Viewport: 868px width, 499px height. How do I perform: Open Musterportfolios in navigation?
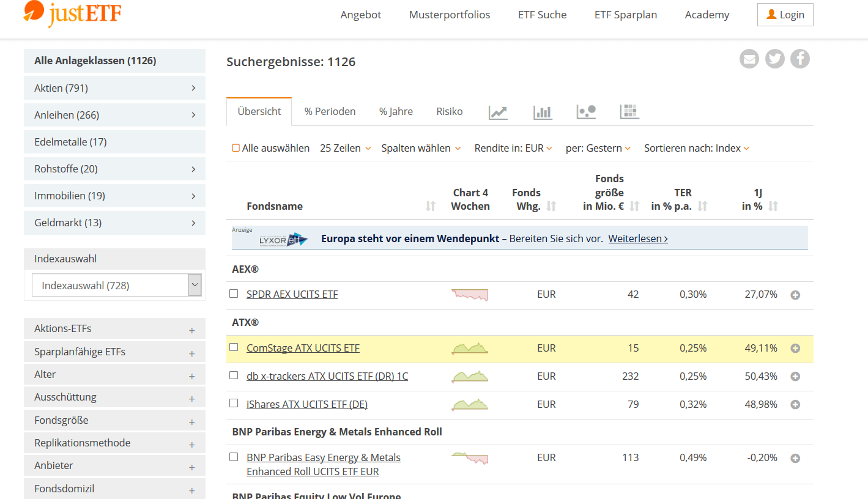pyautogui.click(x=450, y=15)
